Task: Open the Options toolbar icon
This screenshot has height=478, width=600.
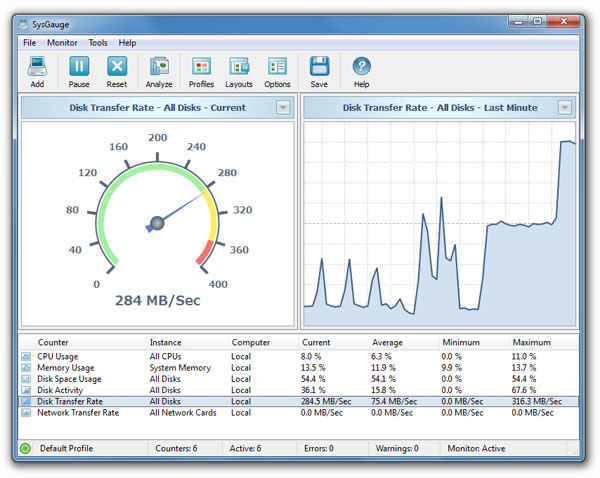Action: click(x=277, y=66)
